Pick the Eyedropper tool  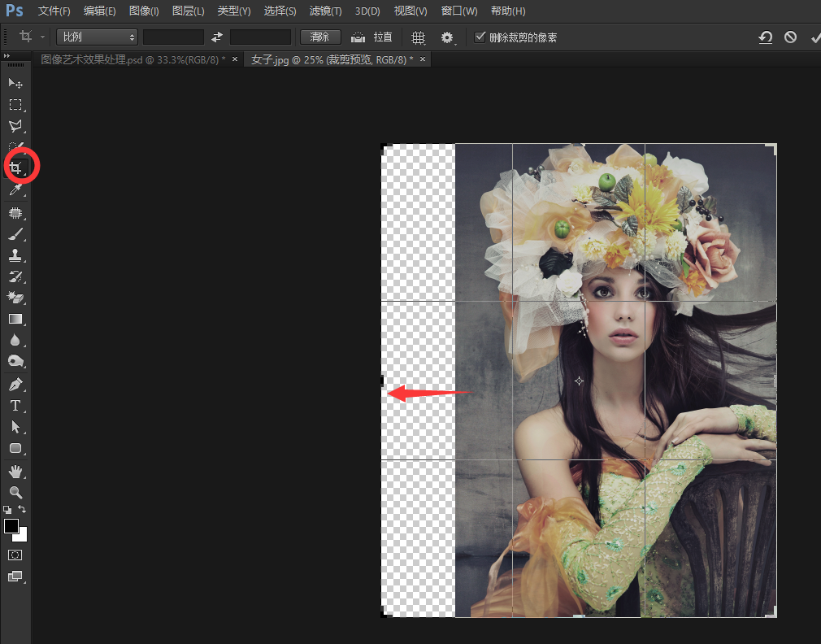(x=15, y=190)
